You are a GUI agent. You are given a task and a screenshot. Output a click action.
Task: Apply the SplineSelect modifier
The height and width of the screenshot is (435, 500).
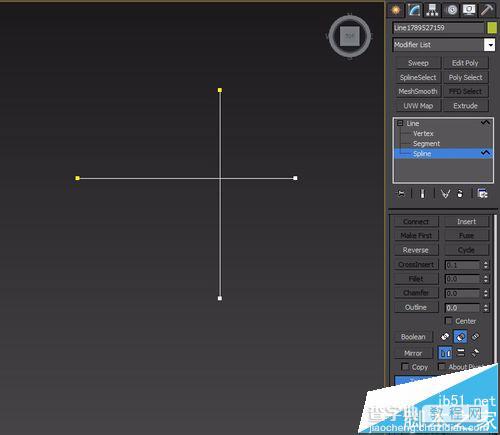tap(418, 77)
